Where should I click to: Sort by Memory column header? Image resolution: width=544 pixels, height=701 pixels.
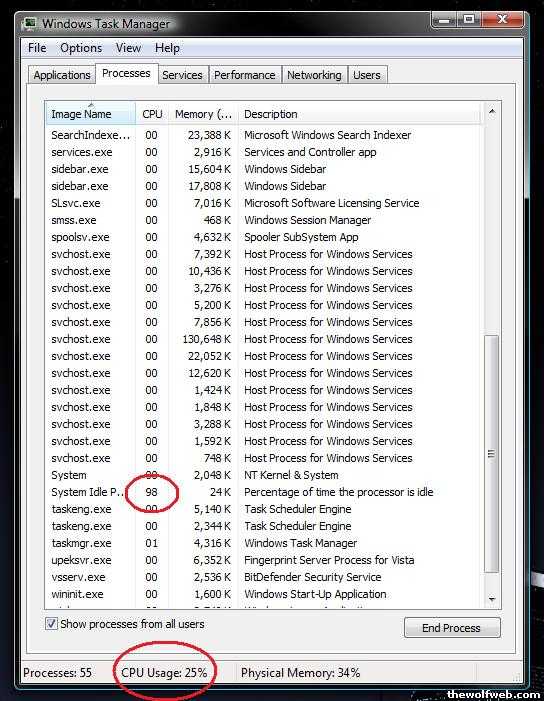[x=203, y=114]
